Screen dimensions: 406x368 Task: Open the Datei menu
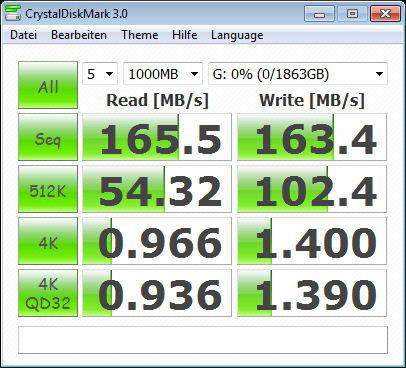click(23, 35)
